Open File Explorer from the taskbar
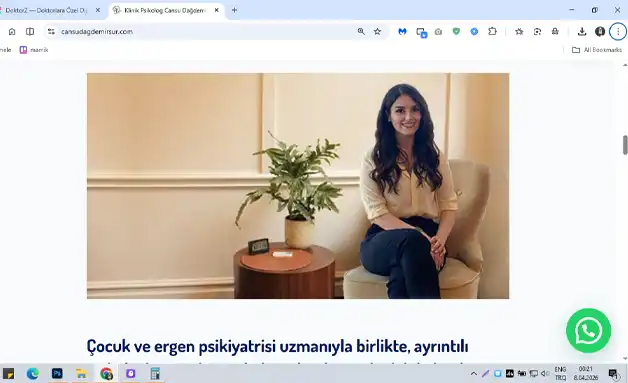This screenshot has width=628, height=383. [81, 374]
